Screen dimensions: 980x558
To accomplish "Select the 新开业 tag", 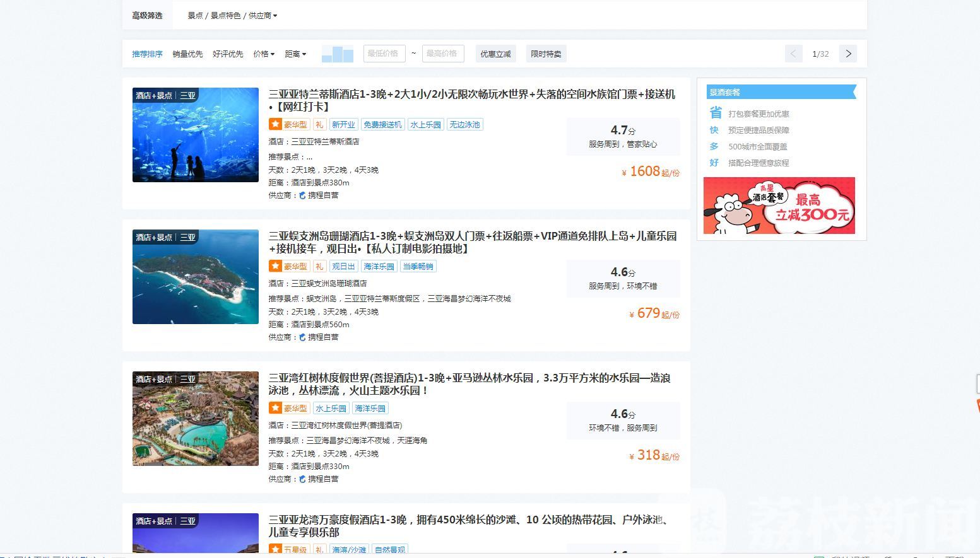I will (x=344, y=125).
